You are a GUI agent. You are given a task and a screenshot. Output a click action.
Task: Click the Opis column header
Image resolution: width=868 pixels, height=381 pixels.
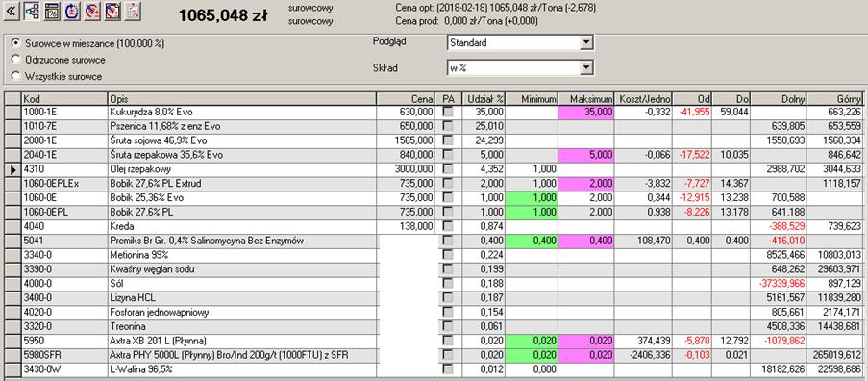(242, 99)
